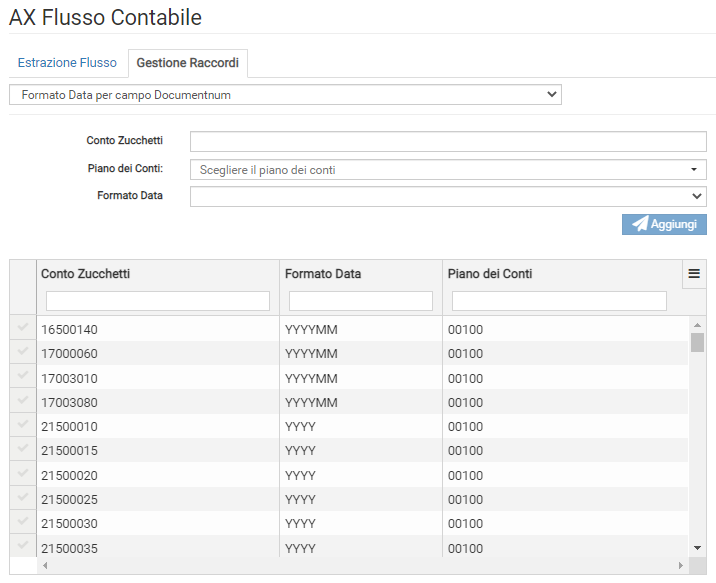Open the grid hamburger menu icon

(693, 273)
